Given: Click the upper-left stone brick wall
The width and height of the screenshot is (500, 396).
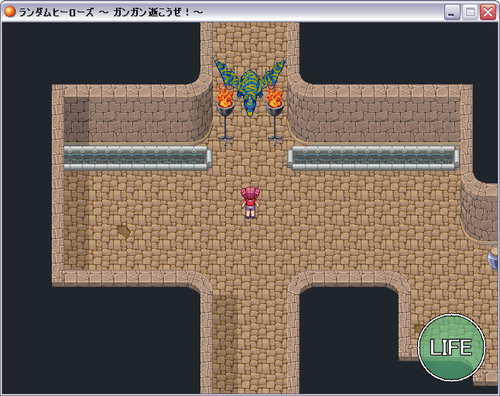Looking at the screenshot, I should pyautogui.click(x=138, y=118).
